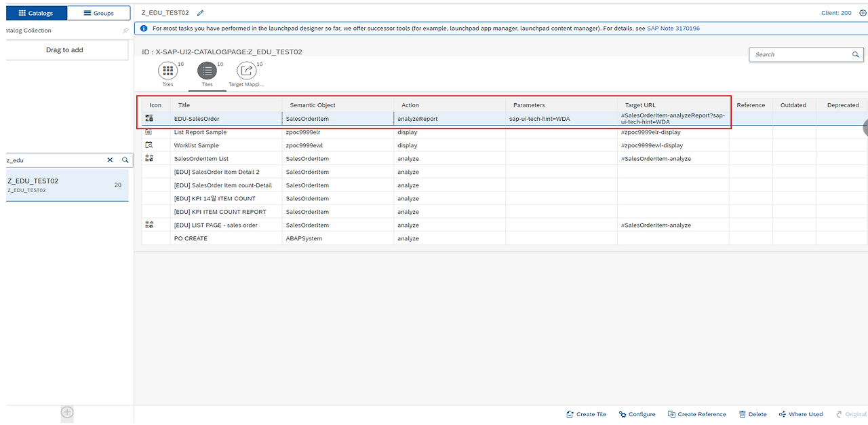The width and height of the screenshot is (868, 425).
Task: Open the Target Mappings tab
Action: [246, 71]
